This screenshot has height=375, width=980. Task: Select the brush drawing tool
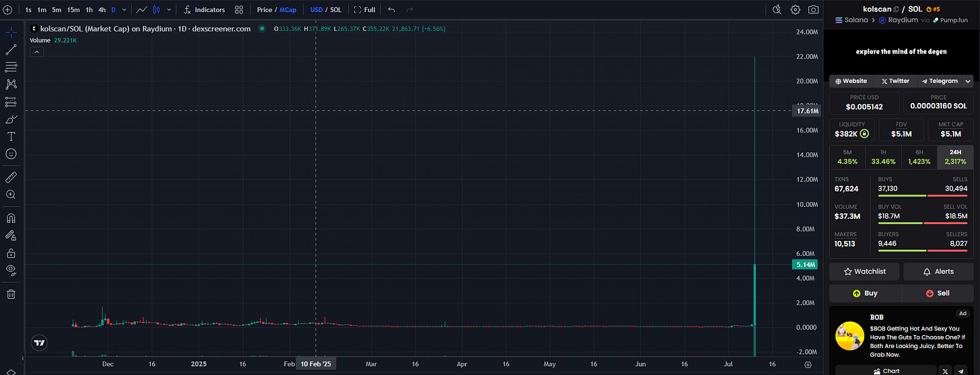coord(11,119)
